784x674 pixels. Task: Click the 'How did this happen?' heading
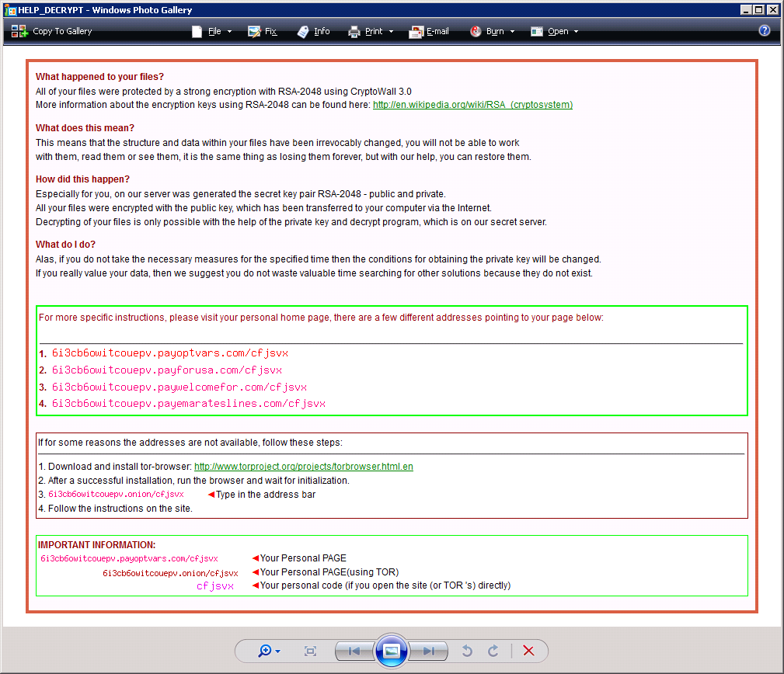point(82,179)
